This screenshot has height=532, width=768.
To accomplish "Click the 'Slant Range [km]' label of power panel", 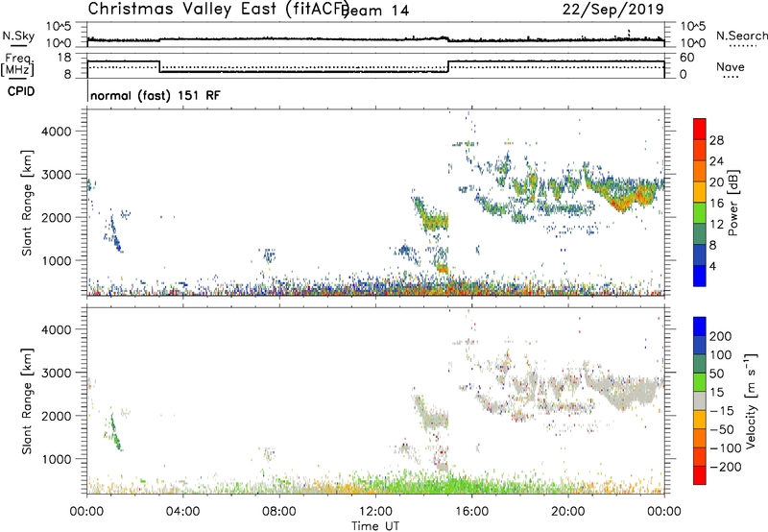I will pos(27,203).
